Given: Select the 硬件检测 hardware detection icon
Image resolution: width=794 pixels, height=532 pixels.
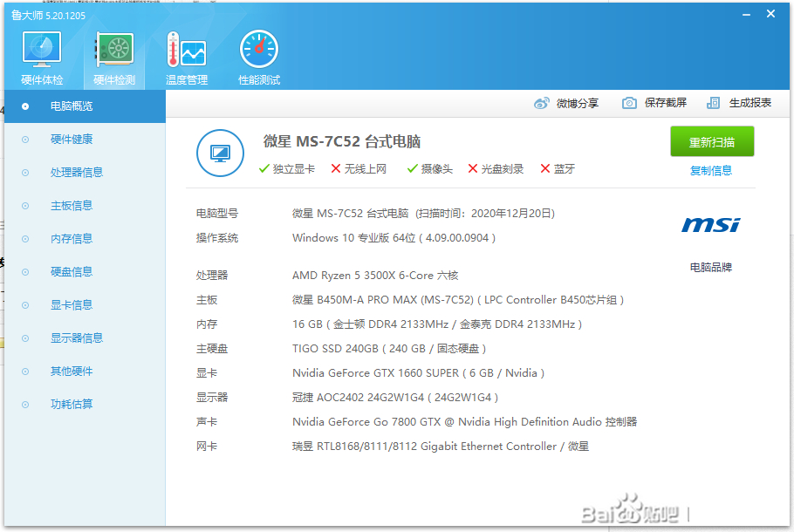Looking at the screenshot, I should (114, 58).
